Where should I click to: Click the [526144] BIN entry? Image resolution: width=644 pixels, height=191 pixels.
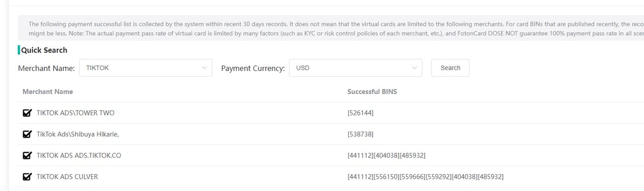click(361, 113)
